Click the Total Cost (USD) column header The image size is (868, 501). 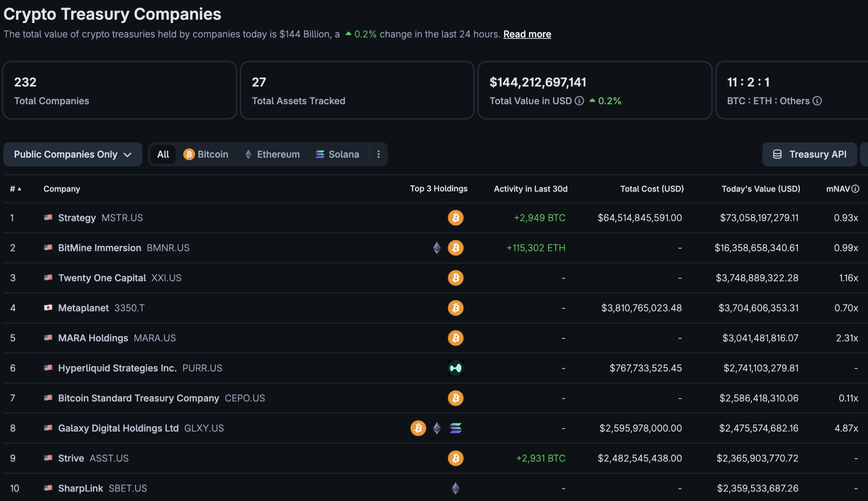pyautogui.click(x=652, y=188)
